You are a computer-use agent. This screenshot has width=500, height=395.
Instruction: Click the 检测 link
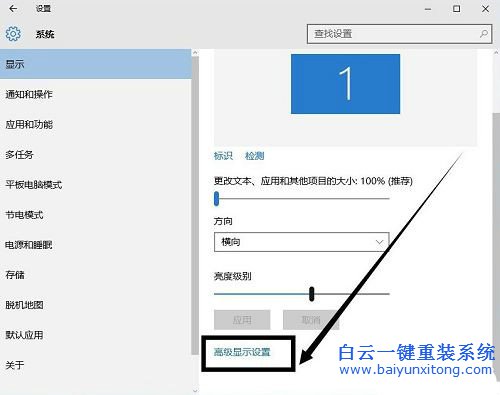coord(254,156)
